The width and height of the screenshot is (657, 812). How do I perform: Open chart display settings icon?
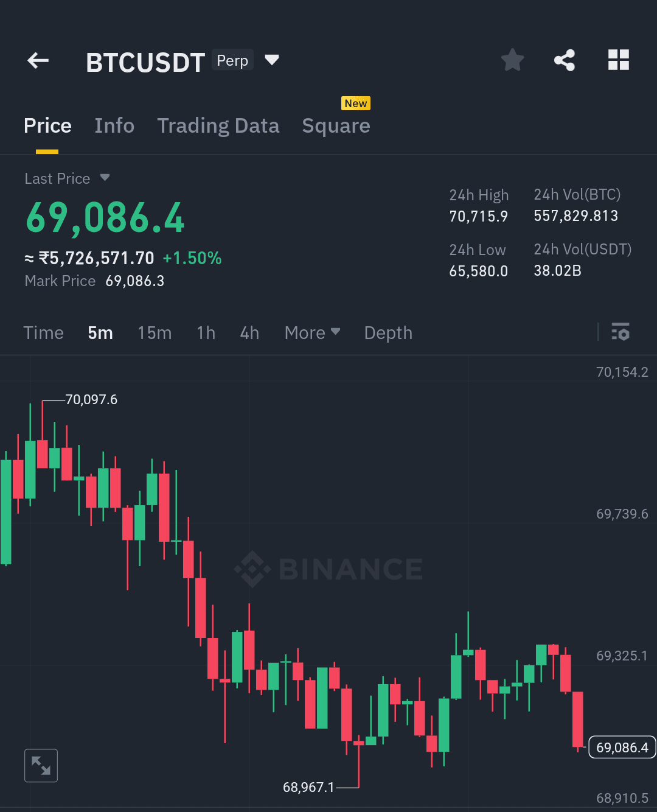(x=621, y=332)
